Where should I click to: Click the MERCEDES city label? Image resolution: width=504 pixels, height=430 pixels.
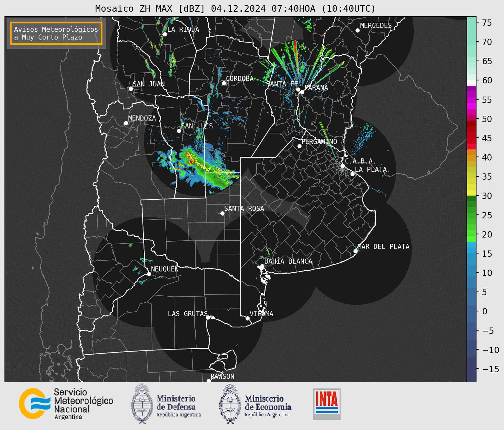pos(376,26)
